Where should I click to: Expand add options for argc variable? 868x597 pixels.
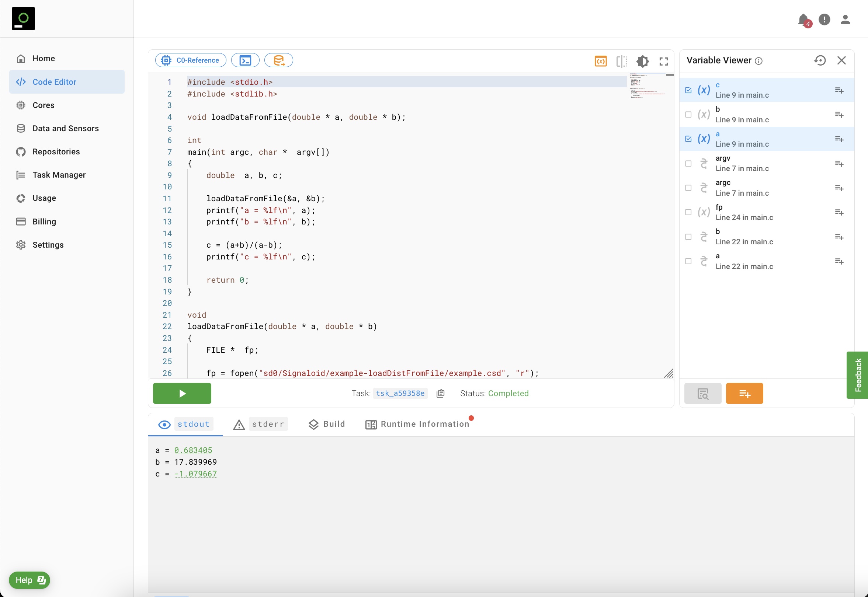click(839, 188)
